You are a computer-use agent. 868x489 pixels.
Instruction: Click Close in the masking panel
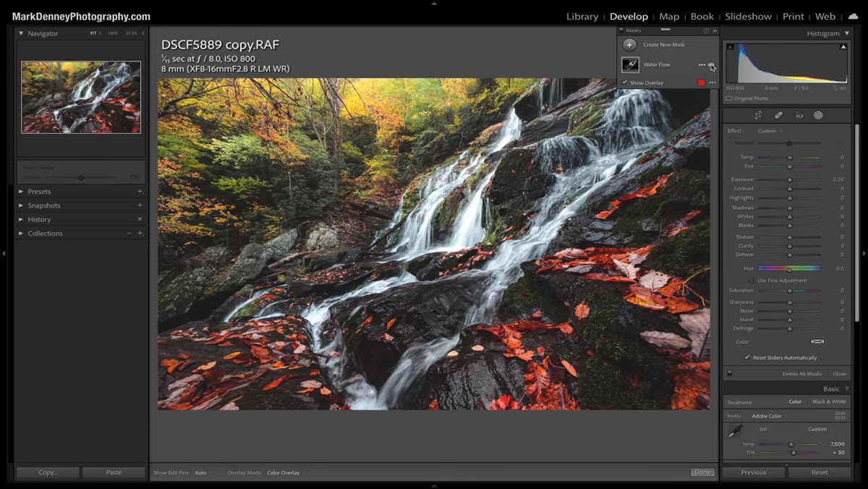[839, 374]
